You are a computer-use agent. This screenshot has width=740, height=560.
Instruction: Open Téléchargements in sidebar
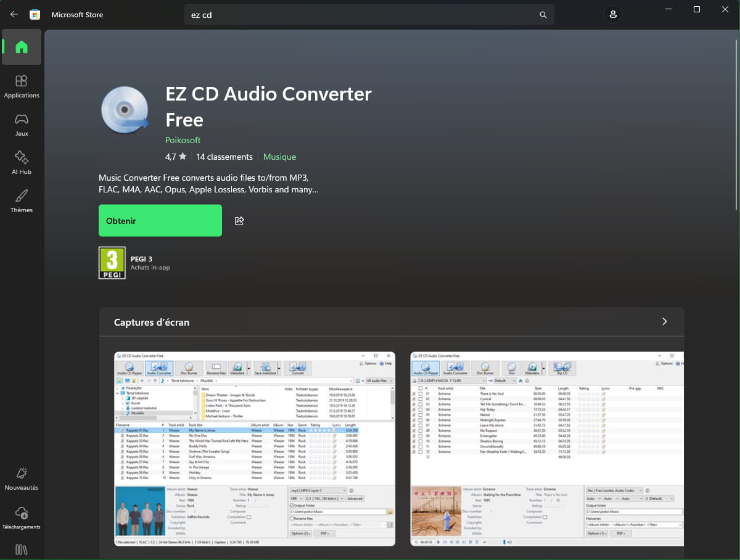point(22,517)
